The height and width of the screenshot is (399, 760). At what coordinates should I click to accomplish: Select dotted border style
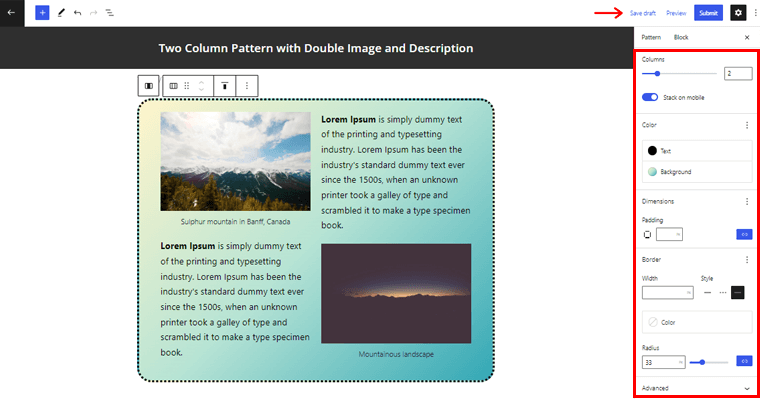[738, 292]
